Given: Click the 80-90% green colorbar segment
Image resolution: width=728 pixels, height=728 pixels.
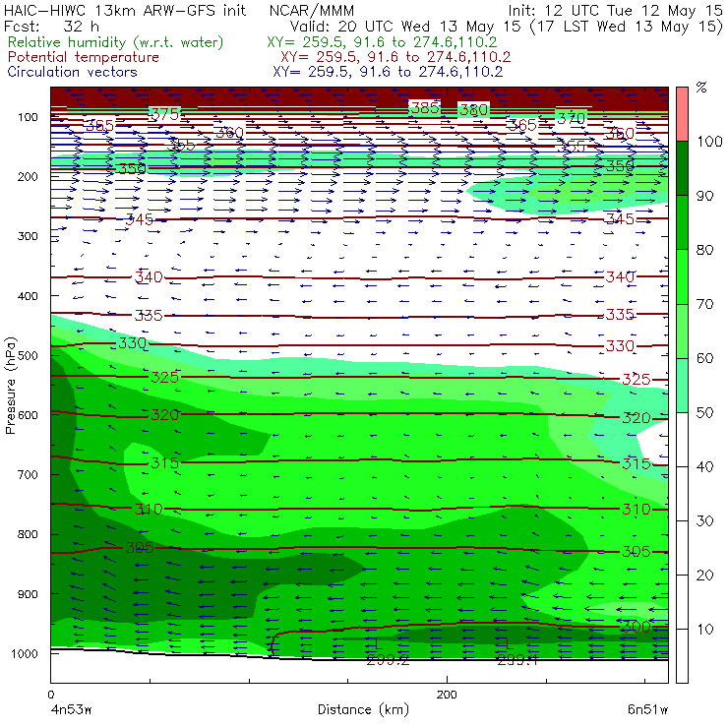Looking at the screenshot, I should pos(682,222).
